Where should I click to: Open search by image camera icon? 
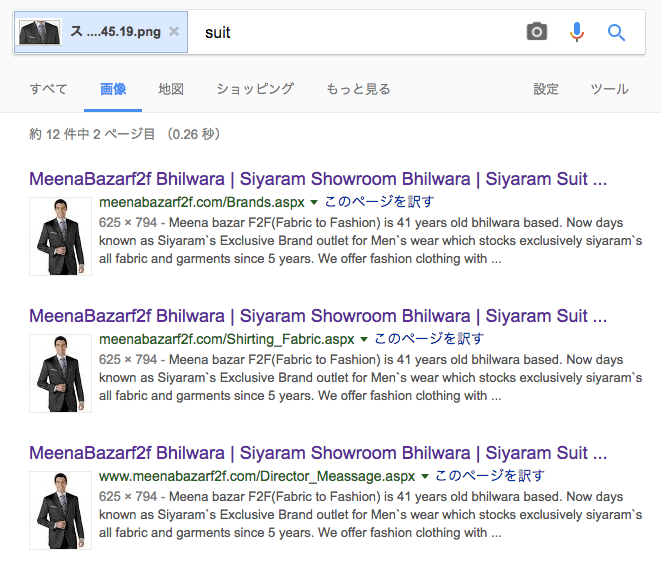click(x=537, y=32)
